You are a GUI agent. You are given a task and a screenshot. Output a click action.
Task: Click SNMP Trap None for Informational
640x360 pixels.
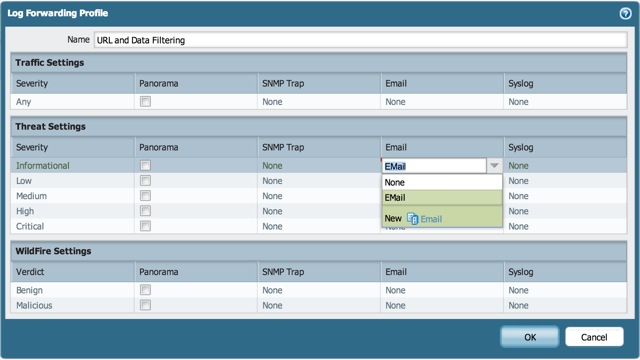point(272,166)
